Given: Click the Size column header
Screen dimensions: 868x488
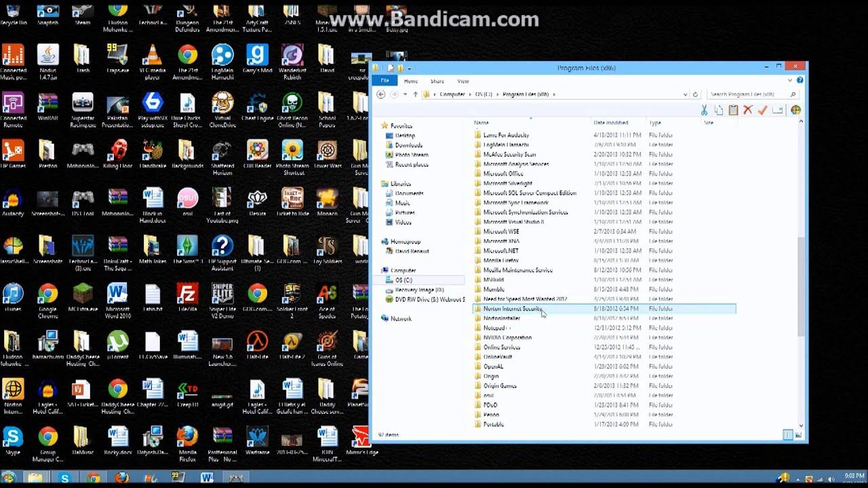Looking at the screenshot, I should (x=709, y=123).
